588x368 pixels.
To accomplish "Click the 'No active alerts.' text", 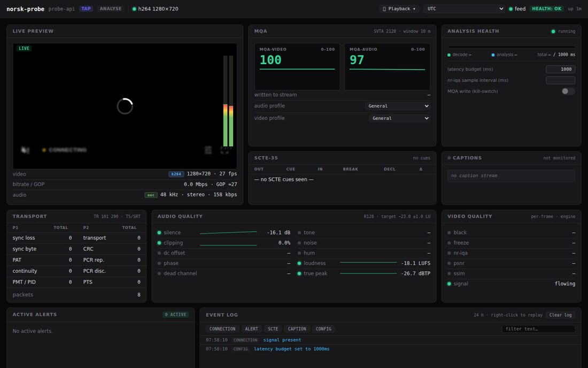I will coord(33,331).
